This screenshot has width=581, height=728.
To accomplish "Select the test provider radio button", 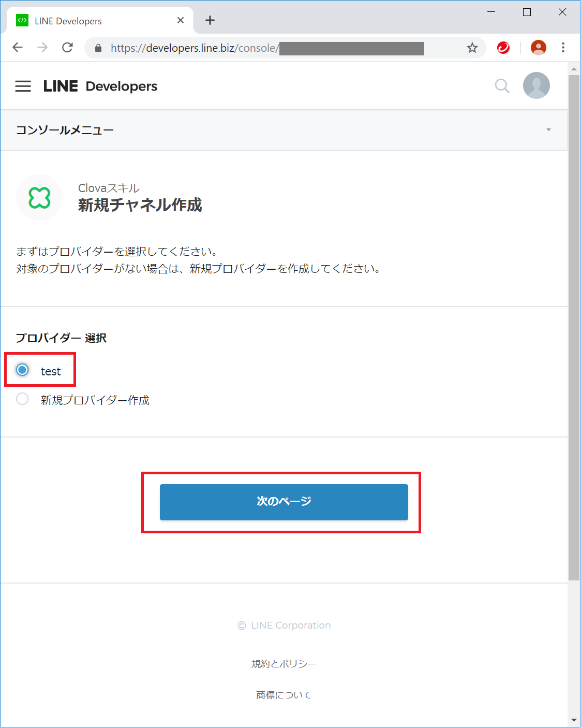I will [x=22, y=370].
